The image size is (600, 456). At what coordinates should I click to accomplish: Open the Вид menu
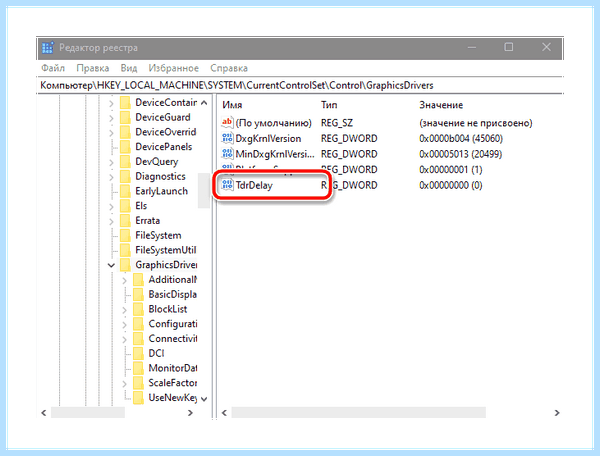(129, 68)
